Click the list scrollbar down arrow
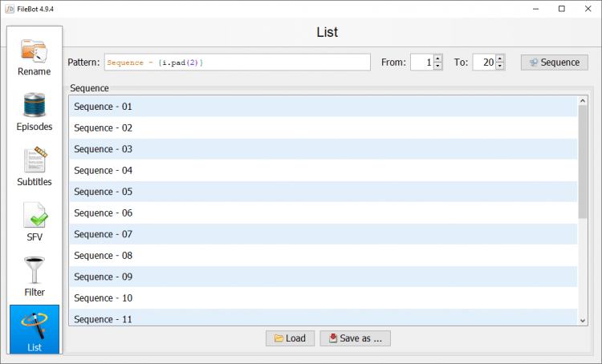The image size is (602, 364). pos(583,321)
